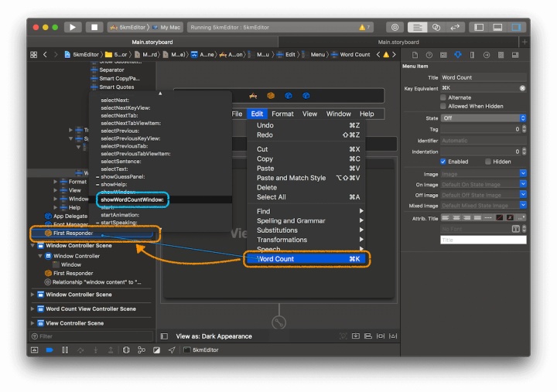Select the second Main.storyboard tab
This screenshot has height=392, width=557.
(398, 42)
